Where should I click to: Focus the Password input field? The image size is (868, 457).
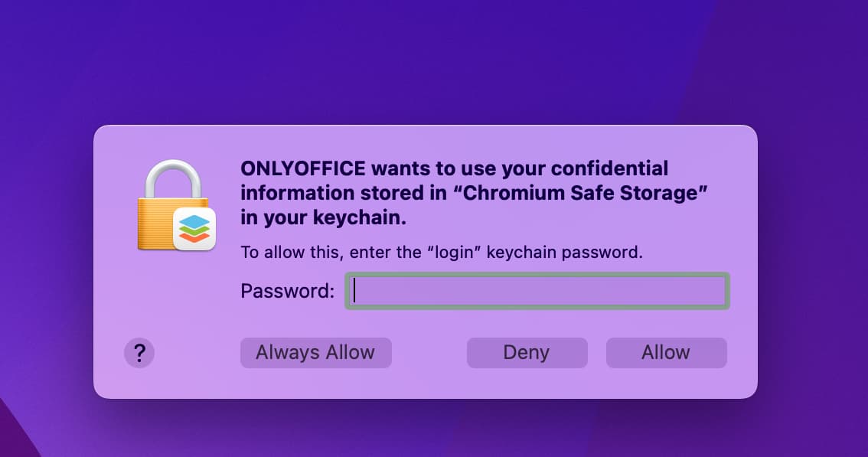coord(537,291)
